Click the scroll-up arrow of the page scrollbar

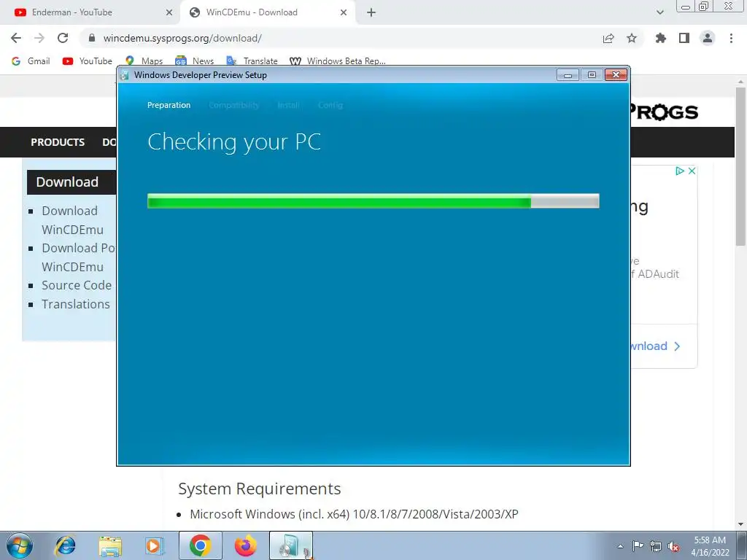[740, 81]
